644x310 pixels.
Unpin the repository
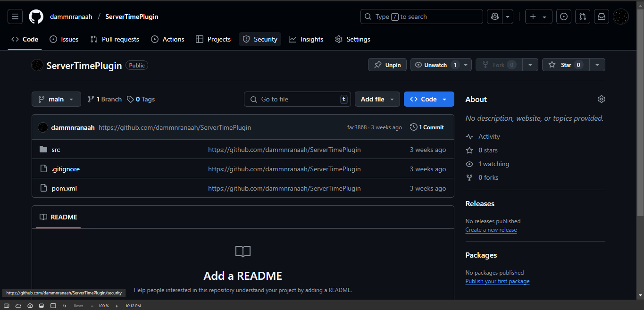[x=387, y=65]
